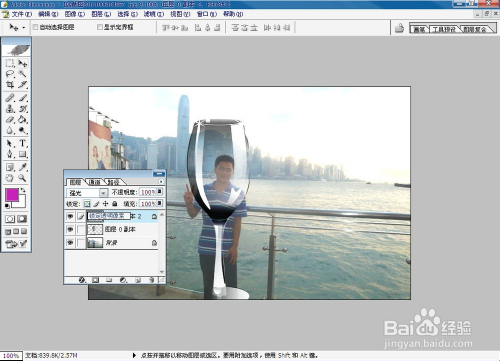Screen dimensions: 500x361
Task: Select the Slice tool
Action: [22, 84]
